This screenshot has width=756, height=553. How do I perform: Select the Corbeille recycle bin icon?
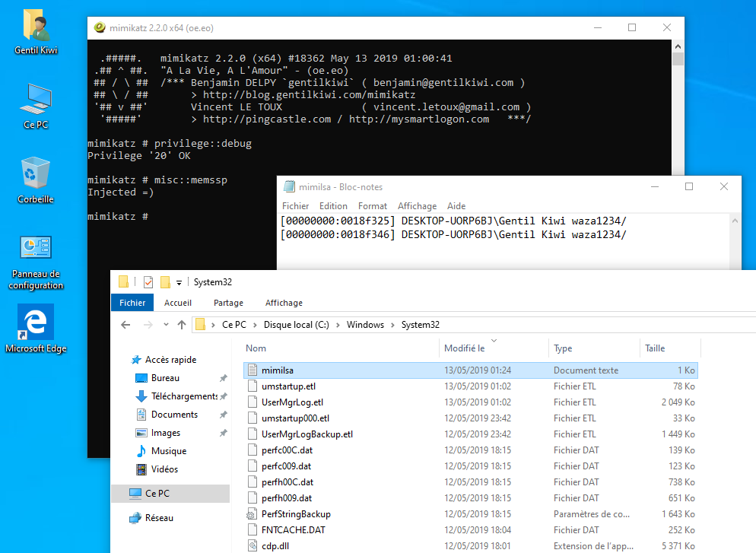click(36, 180)
